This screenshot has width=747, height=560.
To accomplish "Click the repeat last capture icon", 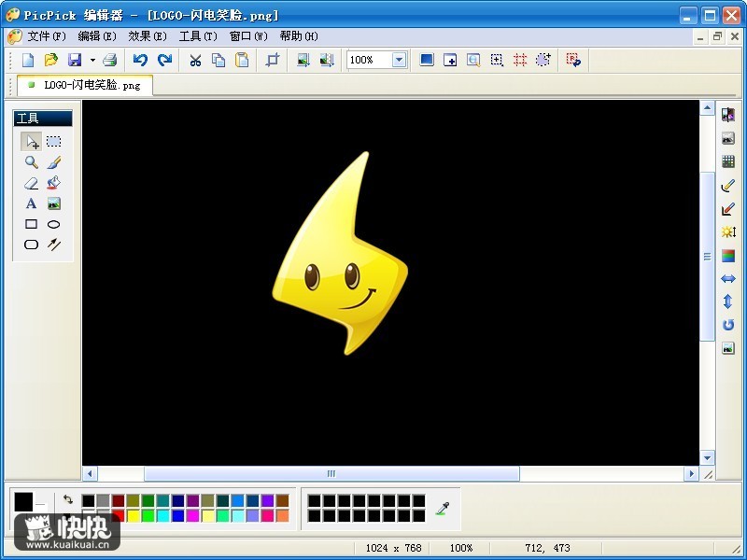I will 573,60.
